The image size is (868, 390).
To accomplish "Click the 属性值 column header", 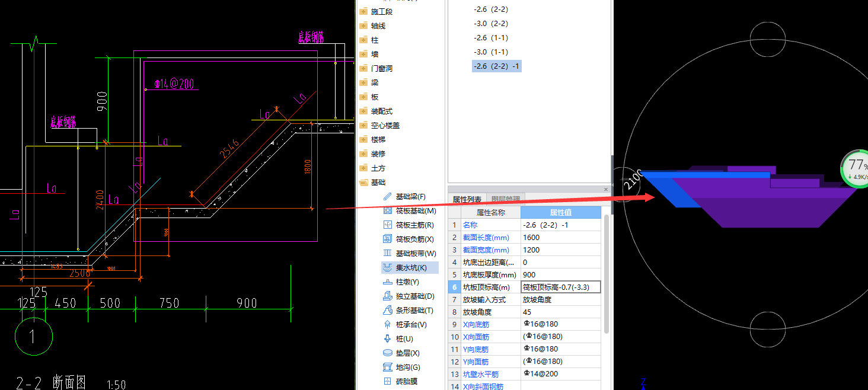I will pyautogui.click(x=561, y=212).
